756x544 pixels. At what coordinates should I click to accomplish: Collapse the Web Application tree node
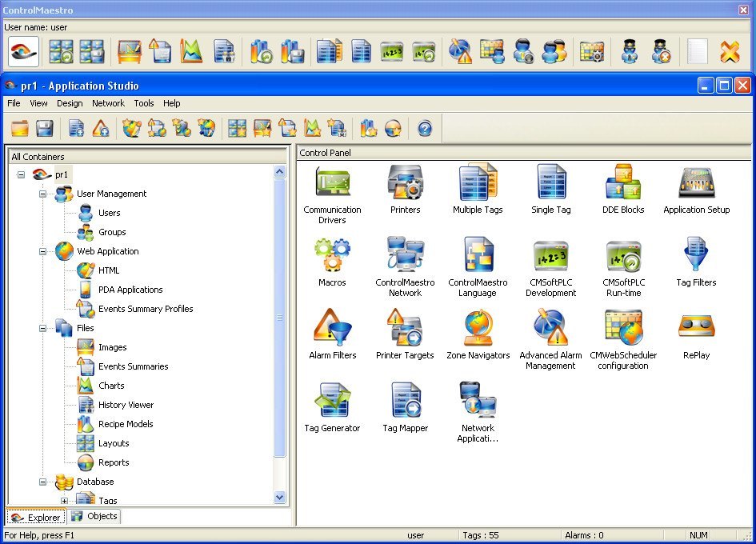click(42, 251)
